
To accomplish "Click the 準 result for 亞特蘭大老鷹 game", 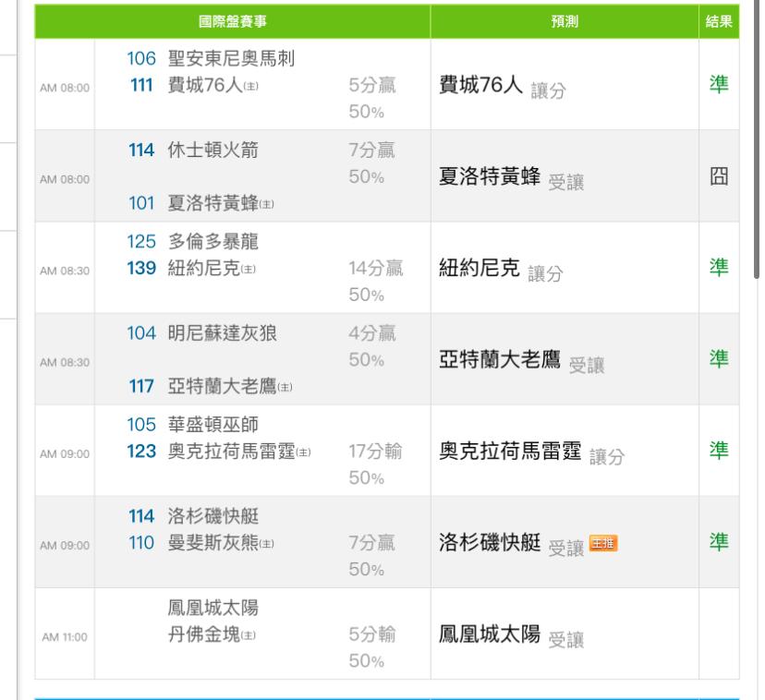I will (x=719, y=359).
